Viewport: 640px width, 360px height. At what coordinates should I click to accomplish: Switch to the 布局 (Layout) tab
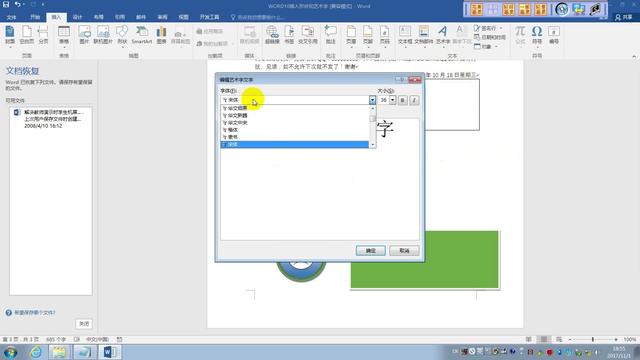(99, 17)
